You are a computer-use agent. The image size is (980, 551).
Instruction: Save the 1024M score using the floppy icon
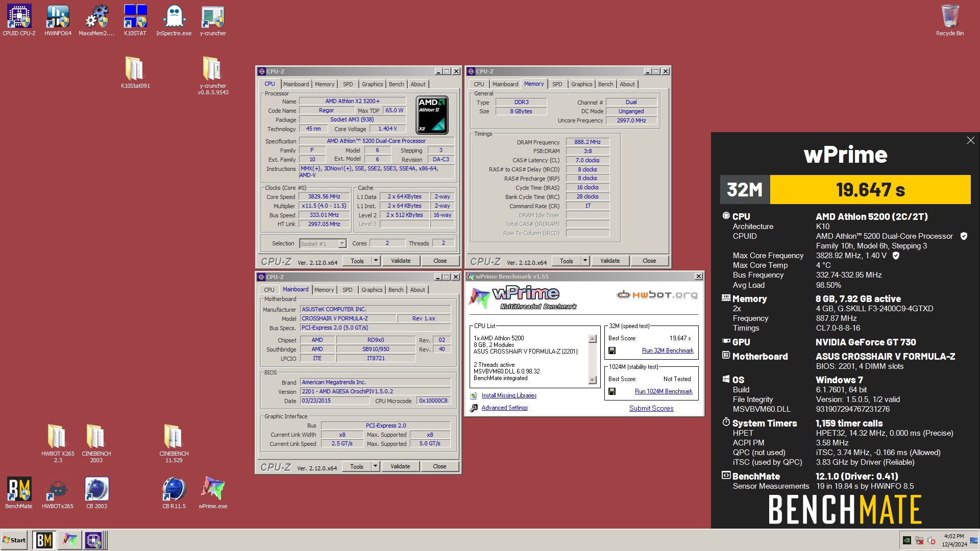(612, 391)
